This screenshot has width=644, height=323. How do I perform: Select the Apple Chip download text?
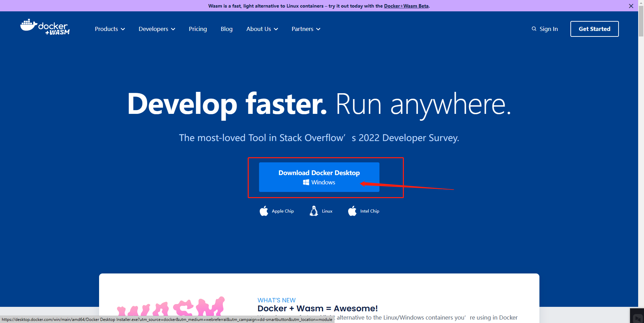point(283,211)
